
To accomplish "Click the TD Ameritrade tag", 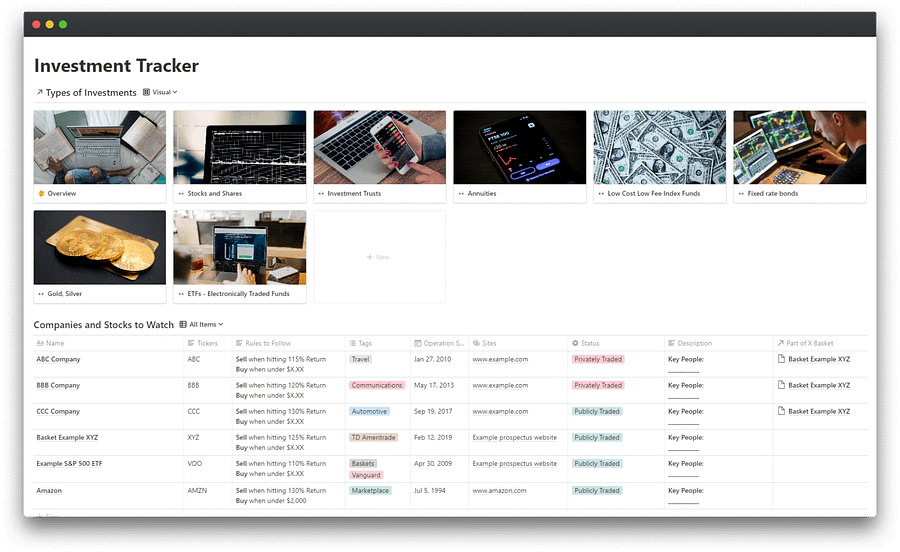I will [374, 437].
